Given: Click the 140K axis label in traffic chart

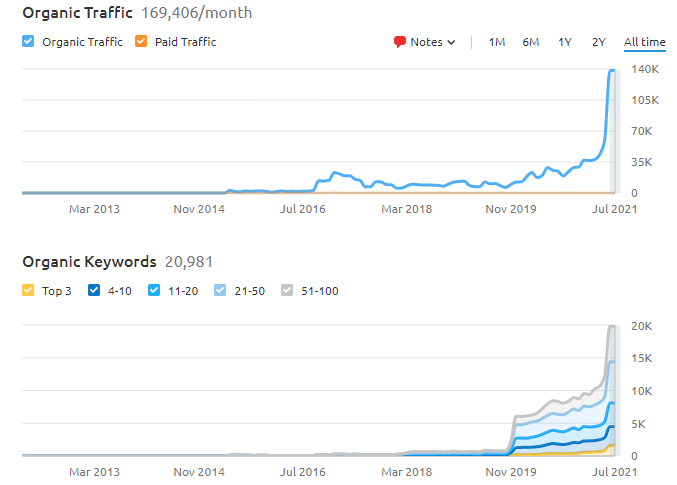Looking at the screenshot, I should [x=645, y=69].
